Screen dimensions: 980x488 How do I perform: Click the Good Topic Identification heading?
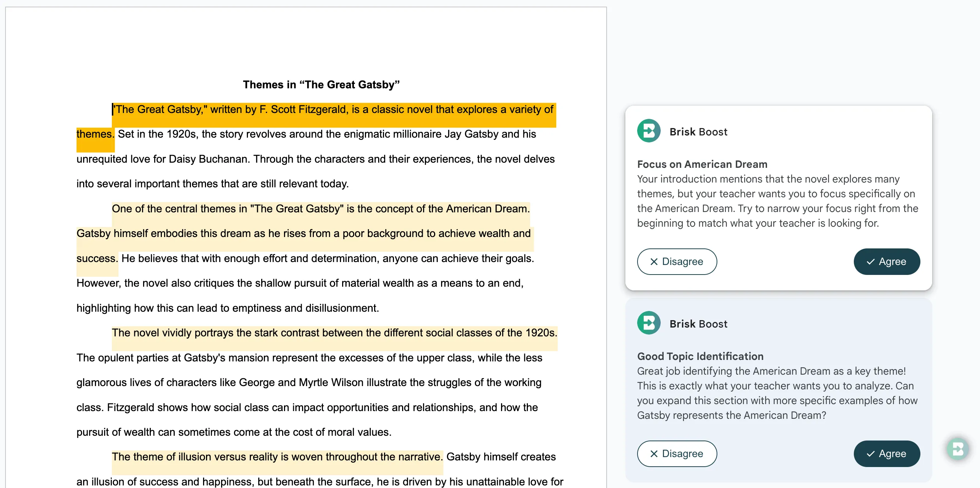[700, 356]
